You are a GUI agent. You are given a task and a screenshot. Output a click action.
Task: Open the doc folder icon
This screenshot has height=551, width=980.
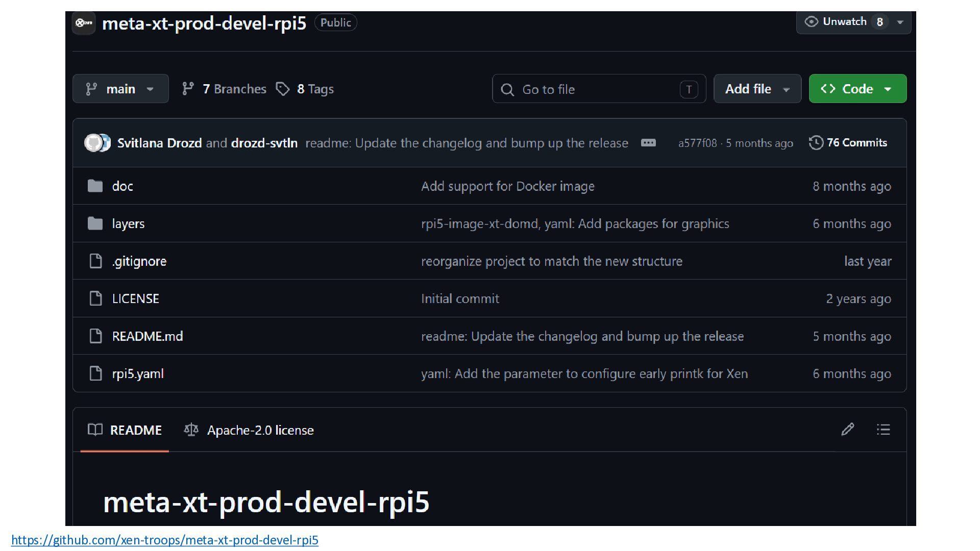pyautogui.click(x=95, y=186)
